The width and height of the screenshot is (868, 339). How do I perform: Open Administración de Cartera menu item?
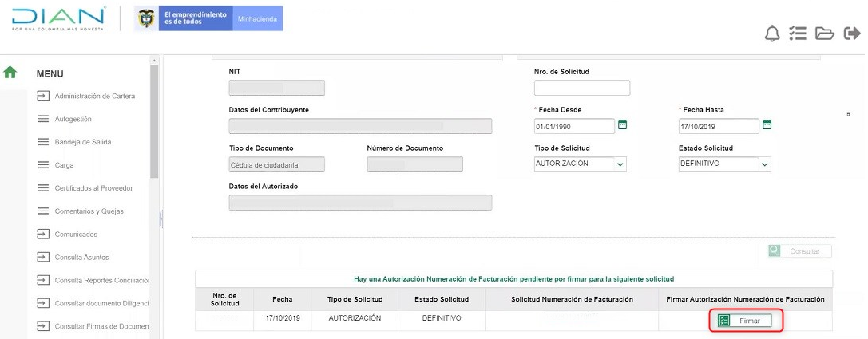click(x=94, y=97)
